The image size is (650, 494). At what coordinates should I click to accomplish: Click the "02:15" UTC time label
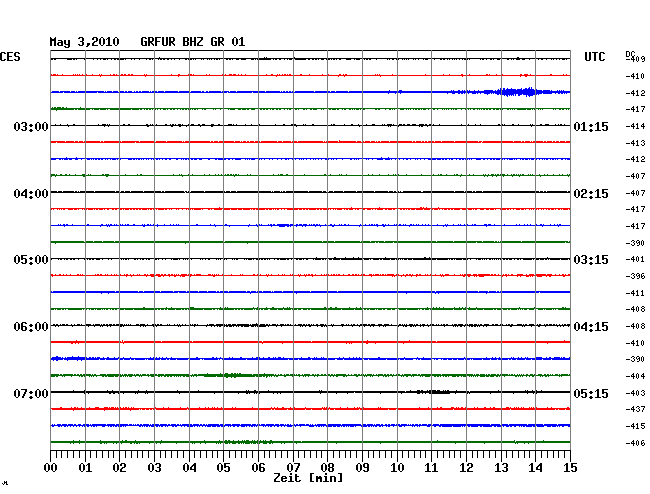click(x=591, y=194)
